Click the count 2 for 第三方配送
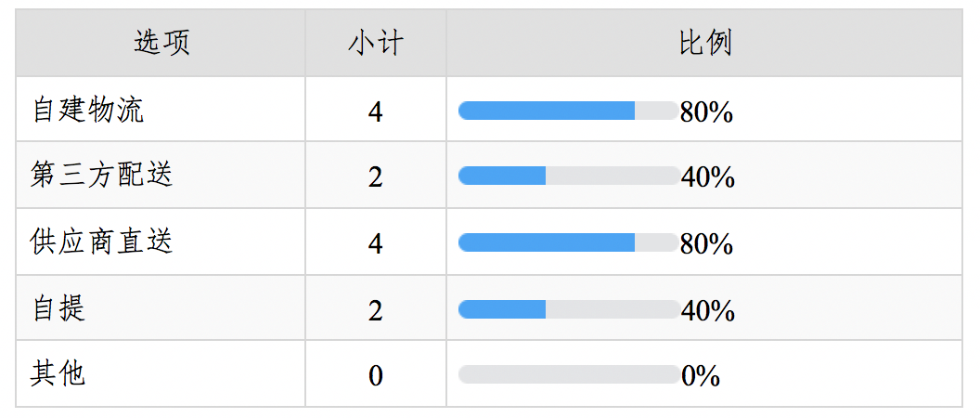 tap(375, 178)
